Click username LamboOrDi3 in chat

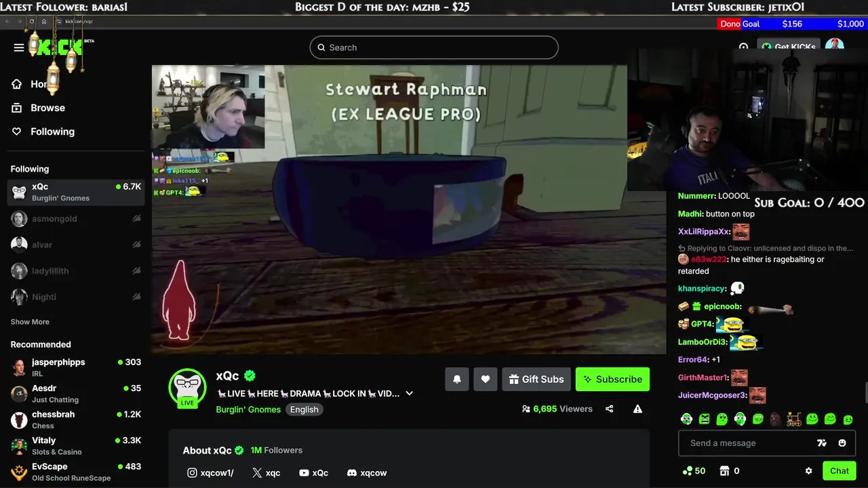(x=703, y=342)
